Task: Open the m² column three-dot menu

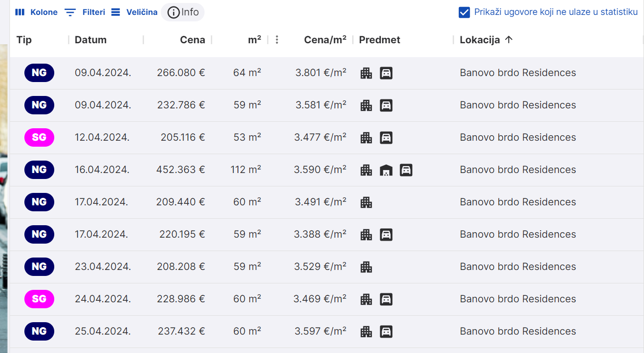Action: click(x=277, y=40)
